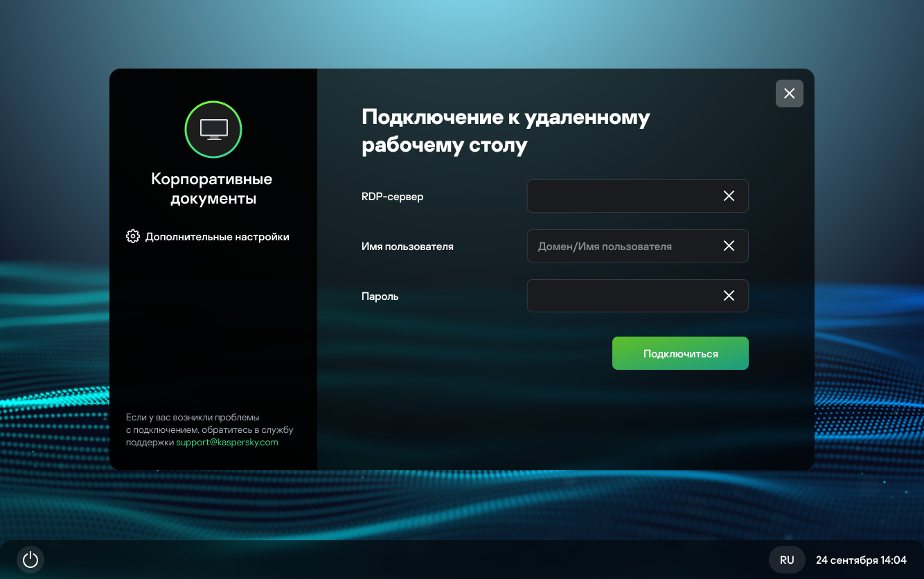924x579 pixels.
Task: Click the monitor icon in the green circle
Action: [x=213, y=129]
